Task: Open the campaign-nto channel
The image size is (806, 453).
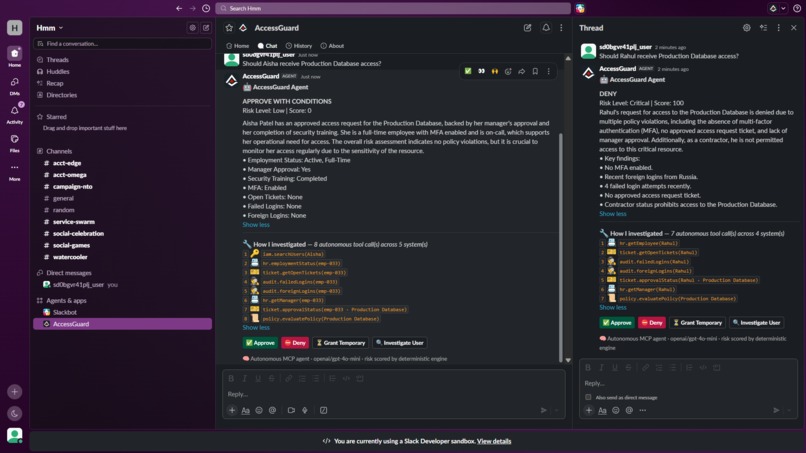Action: pyautogui.click(x=72, y=187)
